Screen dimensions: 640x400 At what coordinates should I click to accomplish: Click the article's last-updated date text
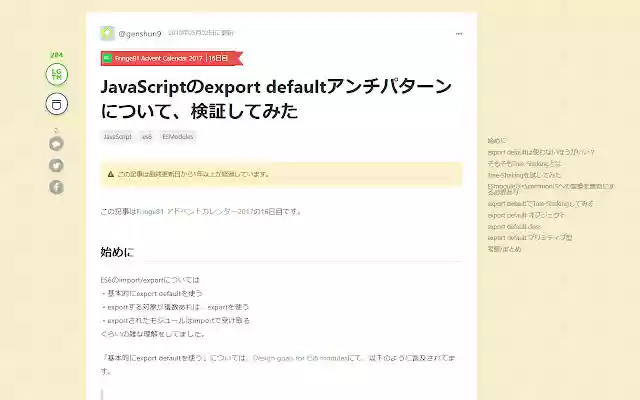click(x=201, y=33)
